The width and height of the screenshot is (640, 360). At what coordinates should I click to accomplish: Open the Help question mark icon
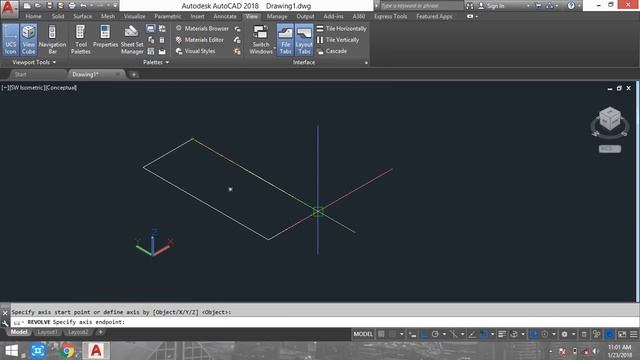coord(571,6)
